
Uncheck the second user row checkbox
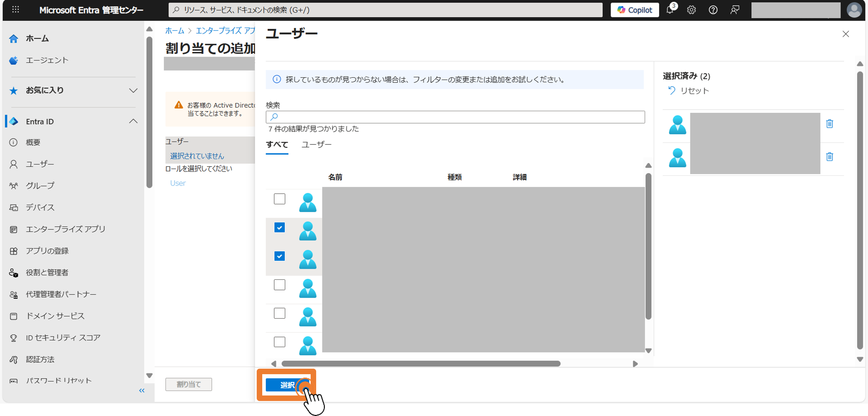tap(279, 228)
